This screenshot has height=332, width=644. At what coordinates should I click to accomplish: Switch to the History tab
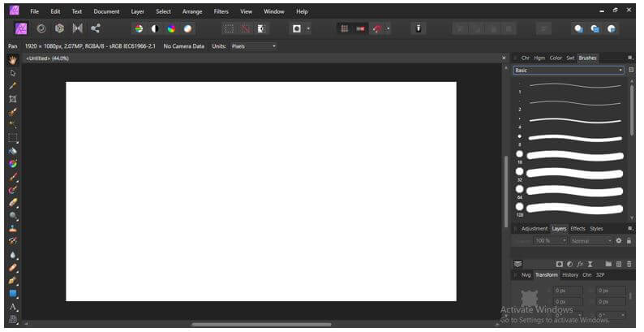pyautogui.click(x=570, y=275)
